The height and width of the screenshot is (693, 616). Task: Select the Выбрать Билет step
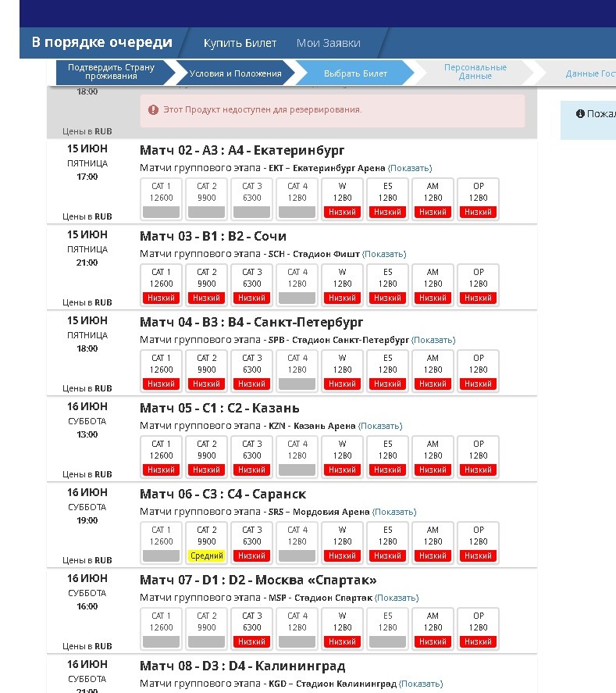click(355, 73)
